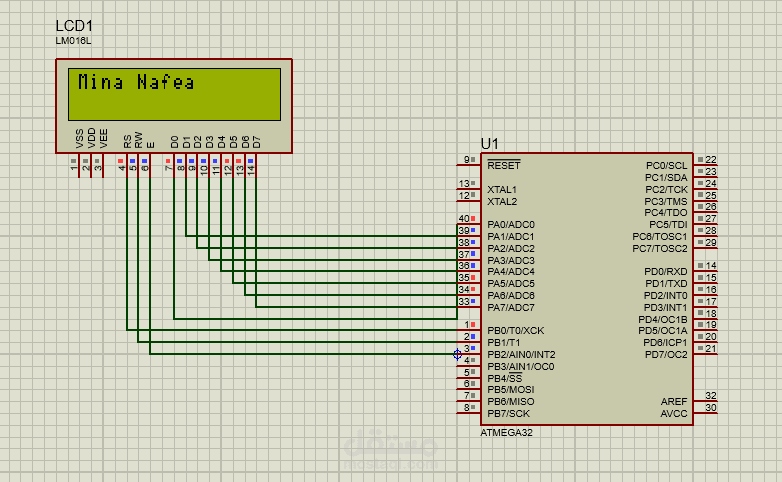Screen dimensions: 782x482
Task: Select the PB2/AIN0/INT2 pin label
Action: tap(521, 354)
